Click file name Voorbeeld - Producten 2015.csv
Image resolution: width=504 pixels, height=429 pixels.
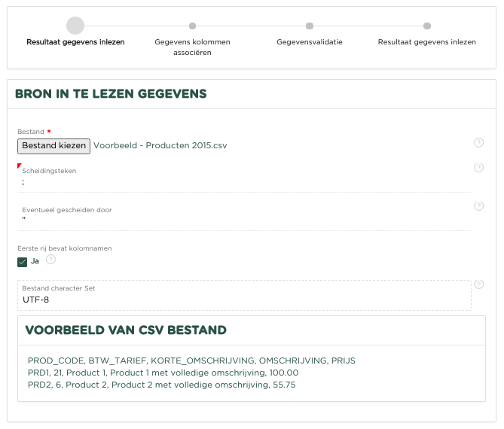(160, 145)
